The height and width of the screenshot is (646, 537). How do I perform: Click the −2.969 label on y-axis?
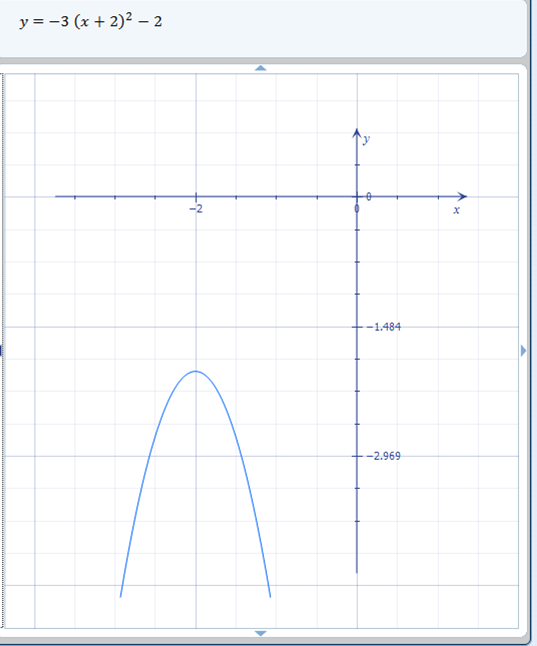pos(384,456)
